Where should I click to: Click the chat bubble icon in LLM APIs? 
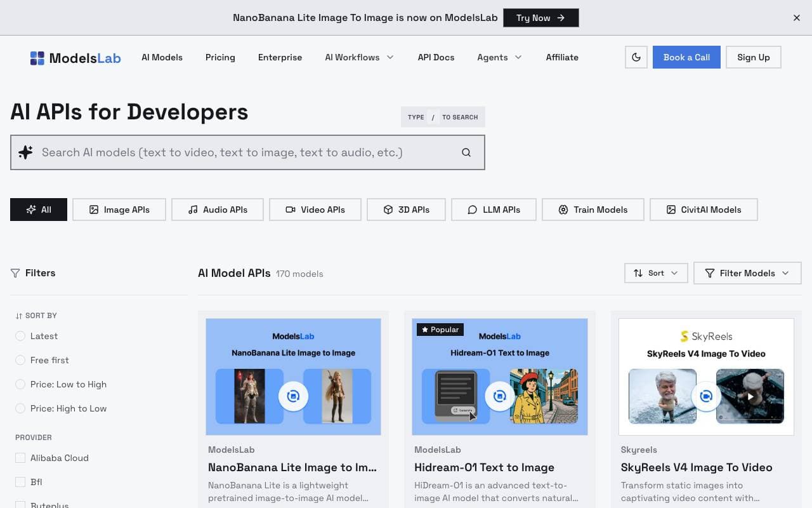[x=473, y=210]
